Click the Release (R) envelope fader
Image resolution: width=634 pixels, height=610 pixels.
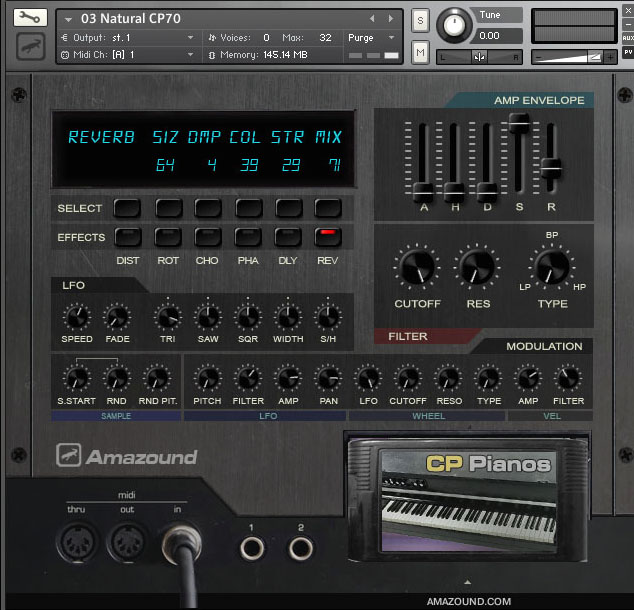[551, 168]
